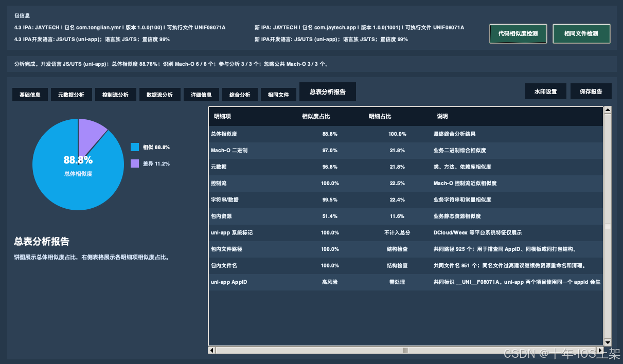Screen dimensions: 623x364
Task: Click the 88.8% pie center label
Action: 78,160
